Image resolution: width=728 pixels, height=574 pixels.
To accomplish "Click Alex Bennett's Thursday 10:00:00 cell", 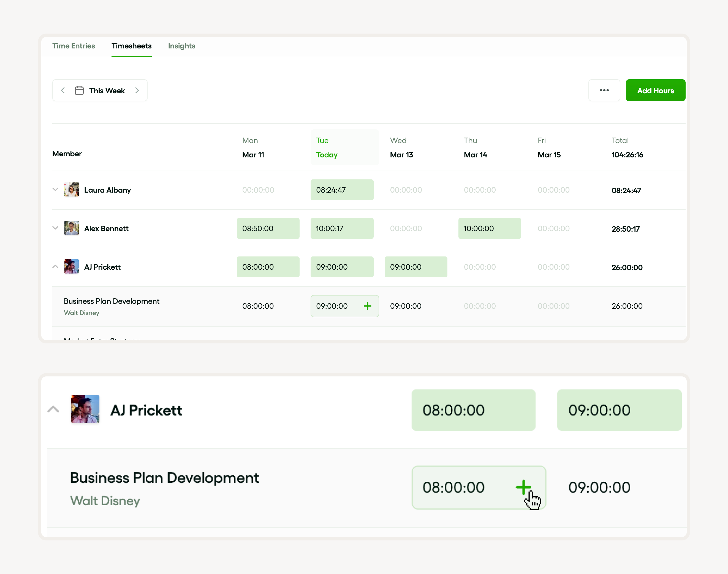I will [489, 228].
